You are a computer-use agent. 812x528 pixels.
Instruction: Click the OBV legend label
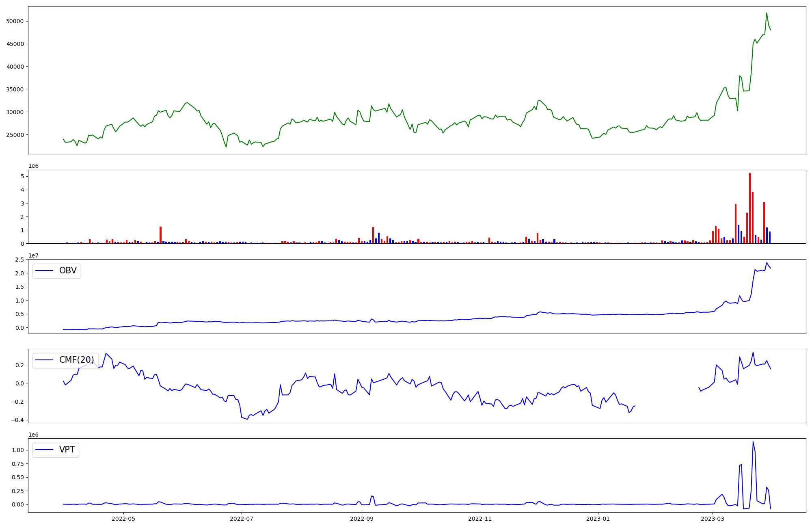click(x=68, y=271)
